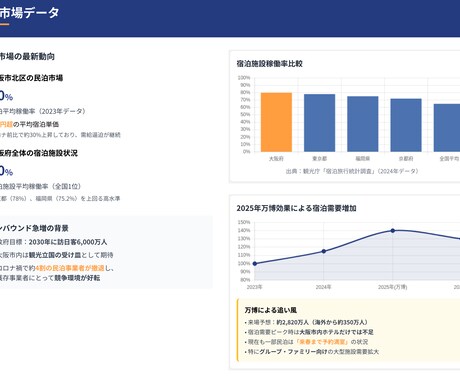Click the '市場の最新動向' section title
The width and height of the screenshot is (460, 380).
(x=27, y=57)
